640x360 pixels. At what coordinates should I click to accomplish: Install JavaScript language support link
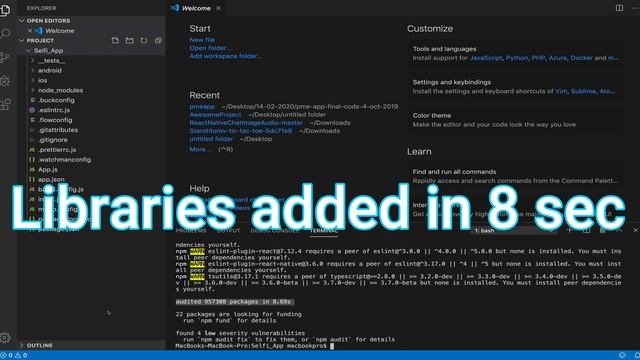click(x=486, y=58)
